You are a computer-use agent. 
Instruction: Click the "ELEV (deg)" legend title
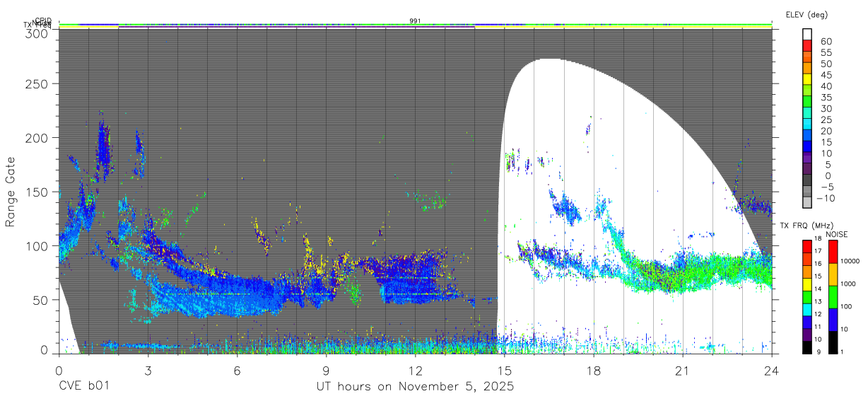806,14
